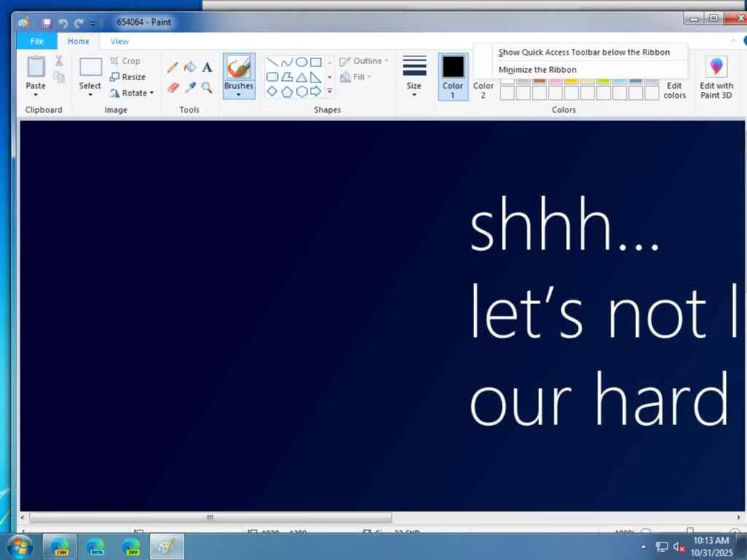Open Edge Beta from the taskbar

pyautogui.click(x=96, y=546)
